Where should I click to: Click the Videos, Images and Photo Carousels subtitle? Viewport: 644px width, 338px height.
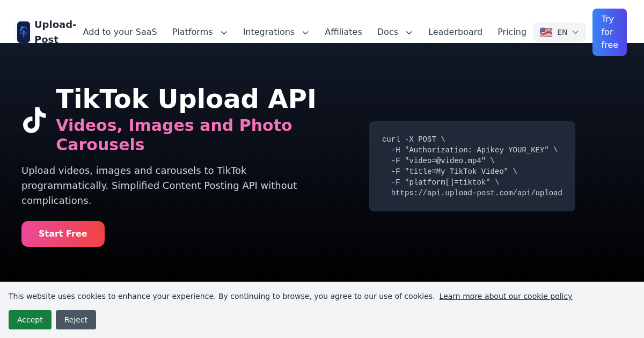click(174, 135)
